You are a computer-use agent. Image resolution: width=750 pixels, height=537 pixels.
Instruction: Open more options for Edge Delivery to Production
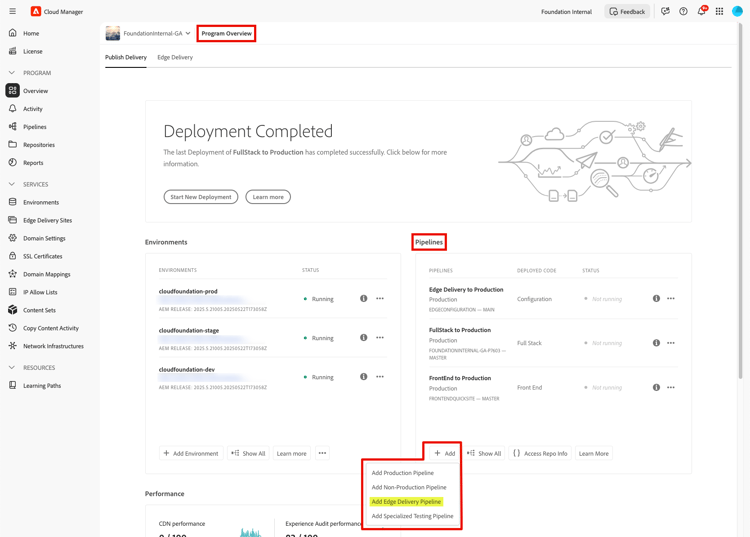tap(671, 298)
